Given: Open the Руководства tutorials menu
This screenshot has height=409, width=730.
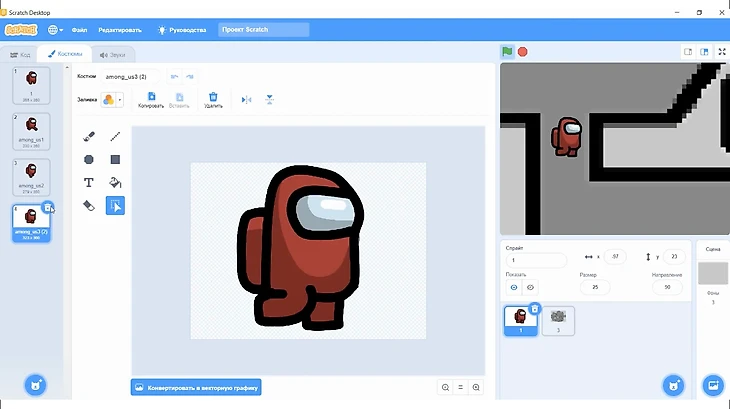Looking at the screenshot, I should coord(183,30).
